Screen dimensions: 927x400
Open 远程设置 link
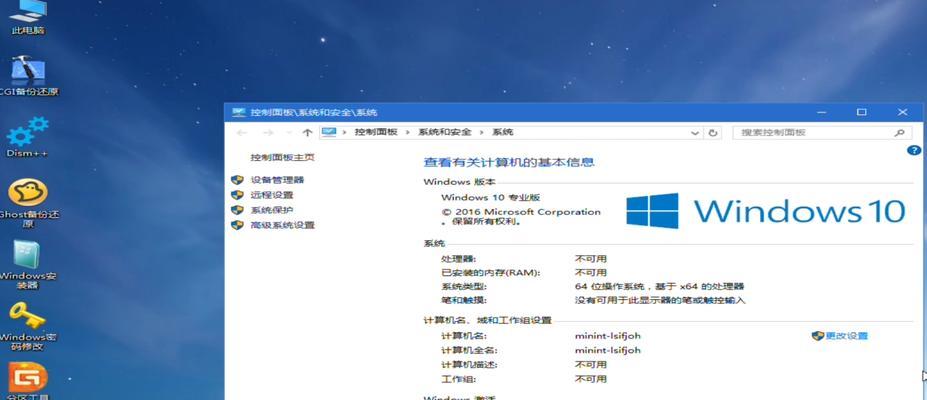click(272, 195)
